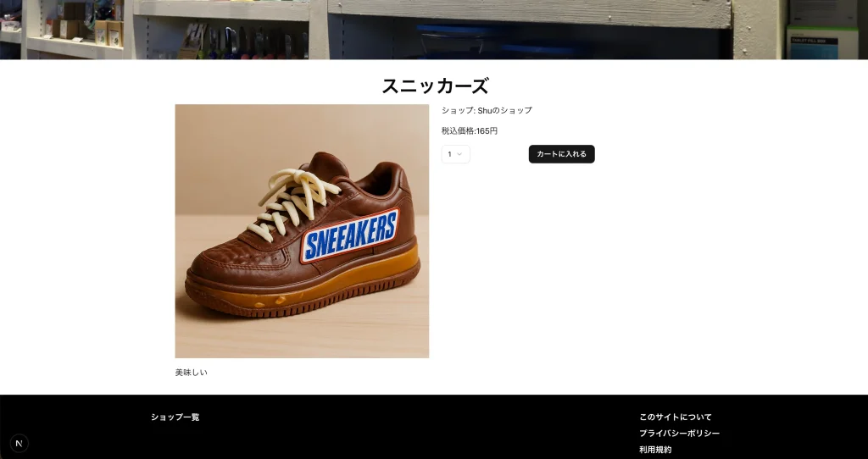Click the blue bowls in the banner image
This screenshot has width=868, height=459.
(x=498, y=41)
